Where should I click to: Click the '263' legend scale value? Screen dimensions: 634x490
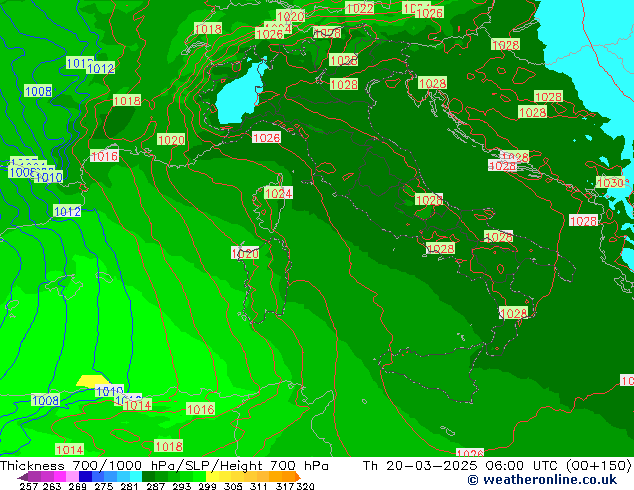(52, 486)
